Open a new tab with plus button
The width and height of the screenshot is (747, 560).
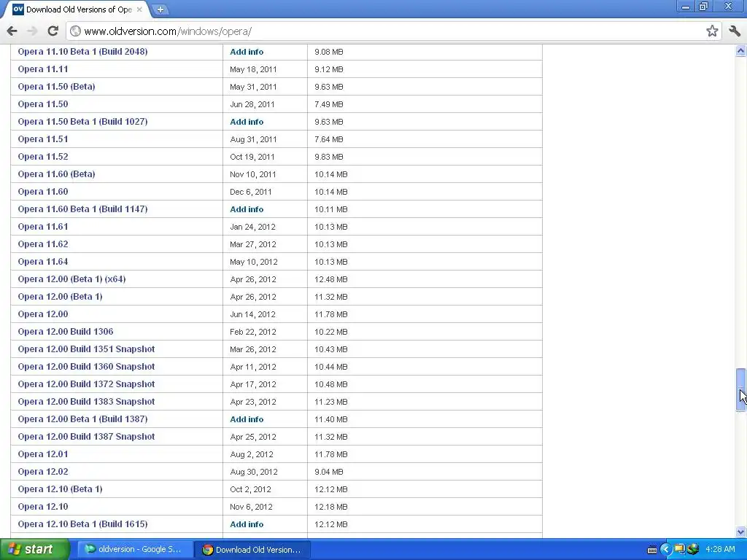[160, 9]
